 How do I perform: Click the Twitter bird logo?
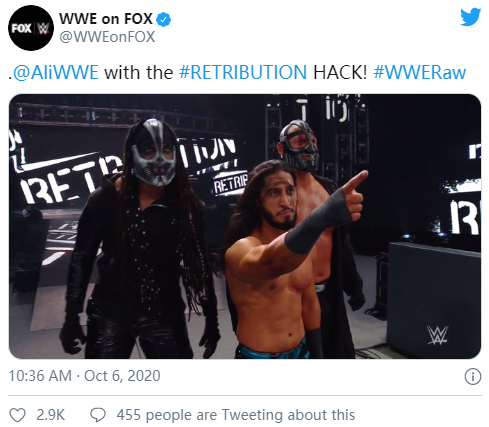pyautogui.click(x=470, y=17)
